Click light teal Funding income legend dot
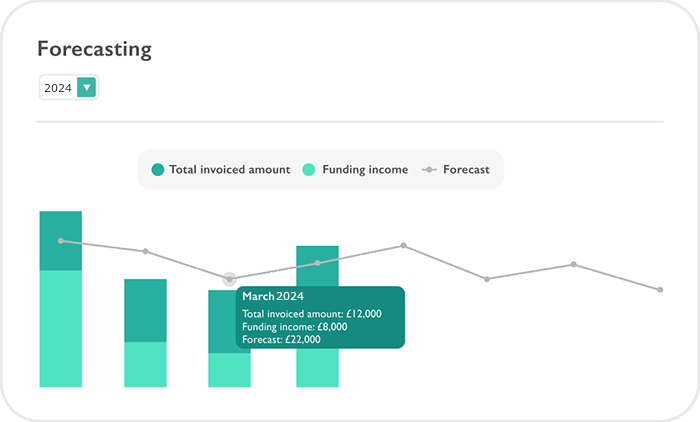This screenshot has width=700, height=422. [x=309, y=170]
